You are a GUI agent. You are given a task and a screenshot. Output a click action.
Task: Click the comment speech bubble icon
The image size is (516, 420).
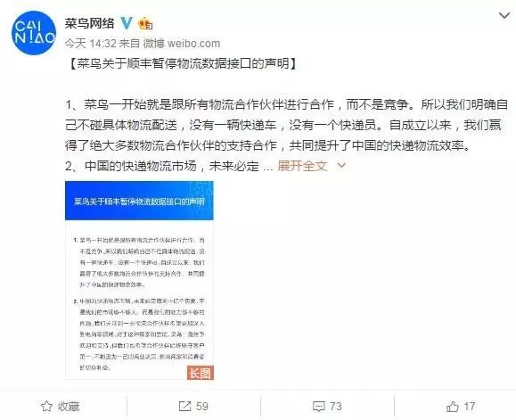click(x=318, y=407)
